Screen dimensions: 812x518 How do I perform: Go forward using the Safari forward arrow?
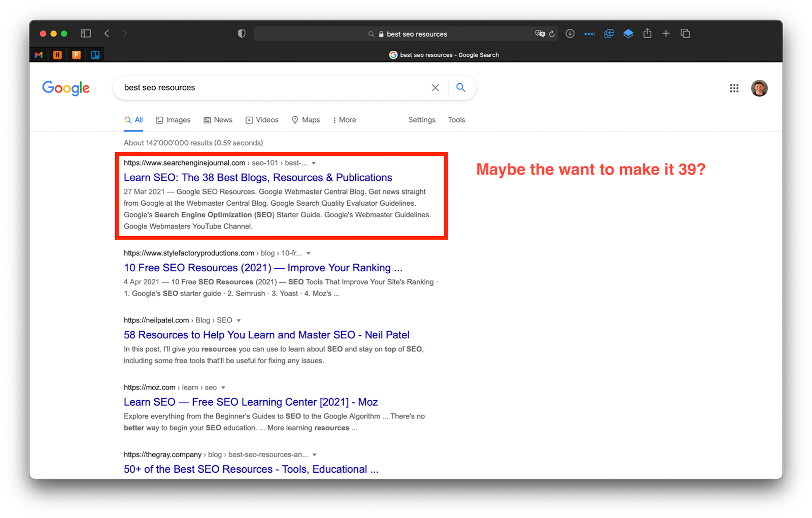click(125, 34)
